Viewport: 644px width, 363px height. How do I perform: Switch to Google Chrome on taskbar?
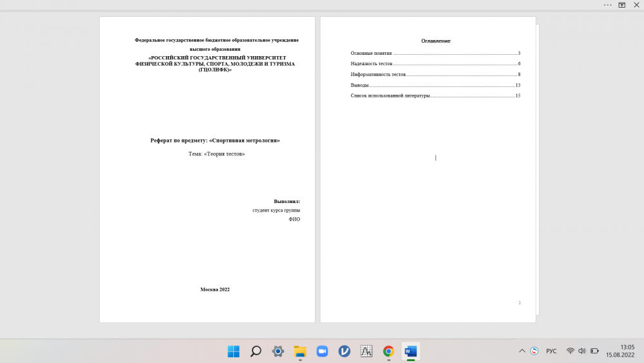point(388,351)
